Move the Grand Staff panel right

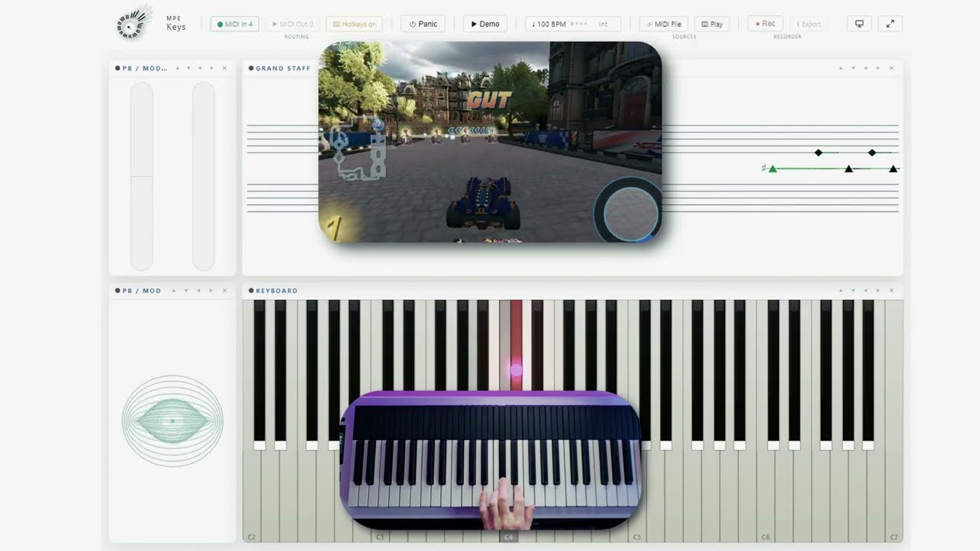coord(878,68)
